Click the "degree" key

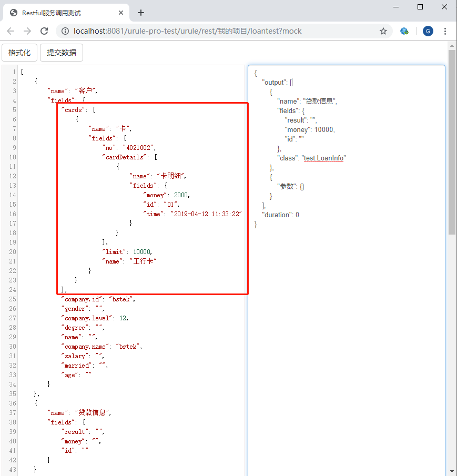[x=75, y=328]
